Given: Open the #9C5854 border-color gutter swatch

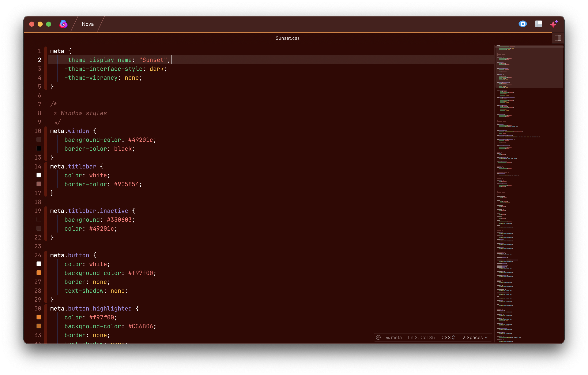Looking at the screenshot, I should 39,184.
